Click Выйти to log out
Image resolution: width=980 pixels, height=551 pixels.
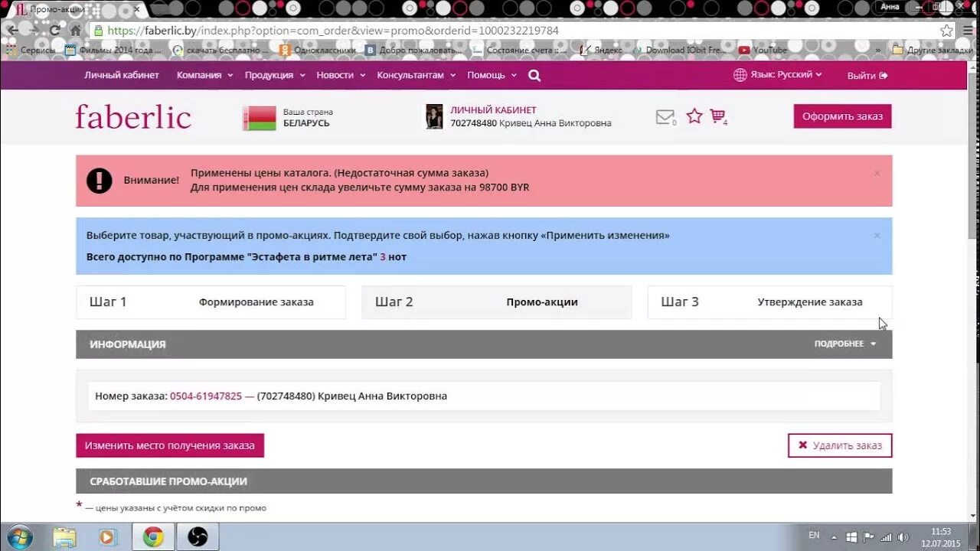pos(867,76)
